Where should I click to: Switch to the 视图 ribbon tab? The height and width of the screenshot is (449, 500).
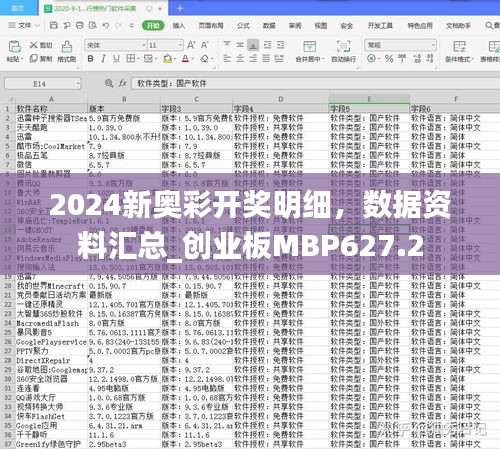click(x=321, y=25)
